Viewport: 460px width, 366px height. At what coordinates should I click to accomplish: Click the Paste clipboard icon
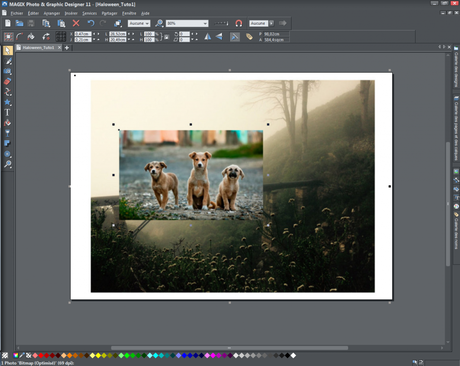[61, 23]
